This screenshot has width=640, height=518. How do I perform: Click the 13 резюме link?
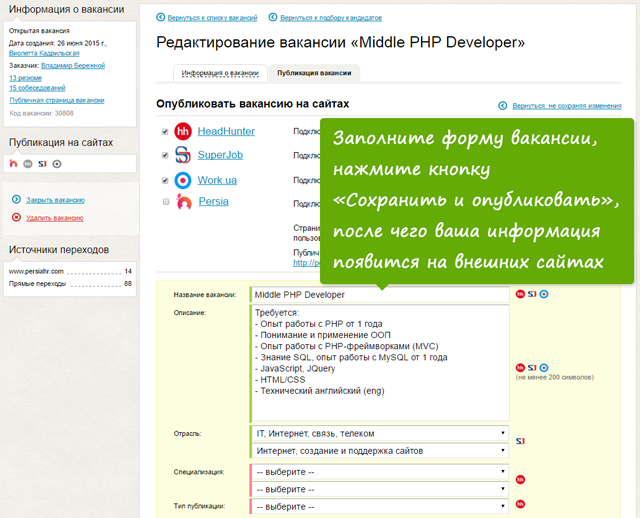point(26,77)
